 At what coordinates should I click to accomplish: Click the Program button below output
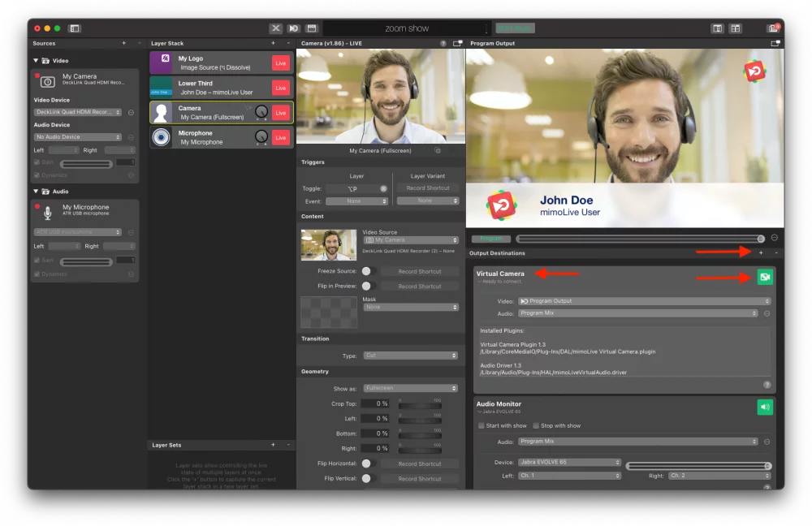[x=491, y=239]
